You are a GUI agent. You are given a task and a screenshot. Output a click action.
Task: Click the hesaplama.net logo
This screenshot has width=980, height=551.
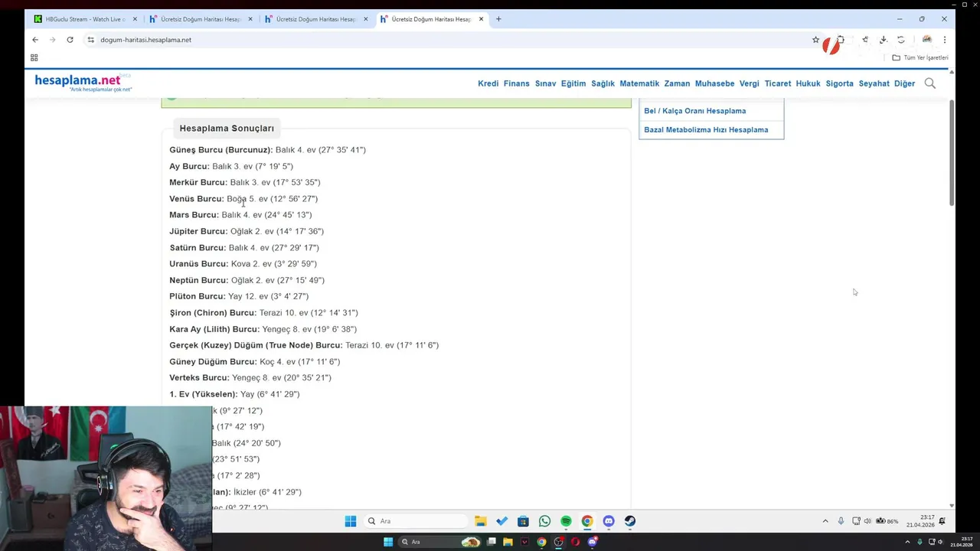pos(83,83)
